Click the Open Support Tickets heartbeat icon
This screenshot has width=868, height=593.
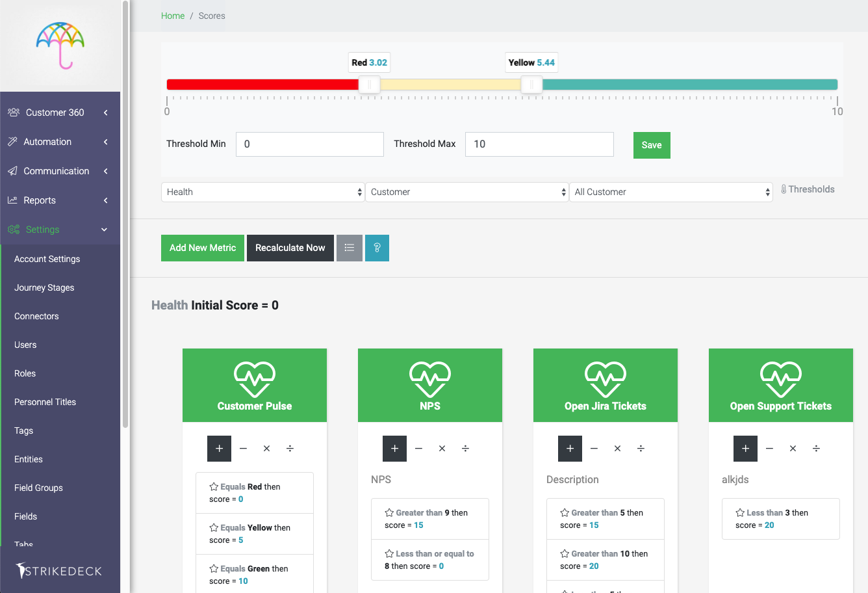pyautogui.click(x=781, y=379)
